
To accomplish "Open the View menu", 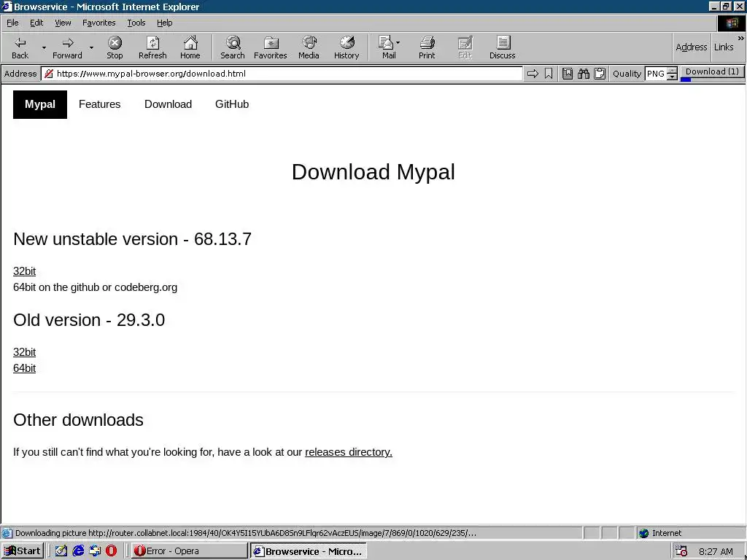I will point(63,23).
